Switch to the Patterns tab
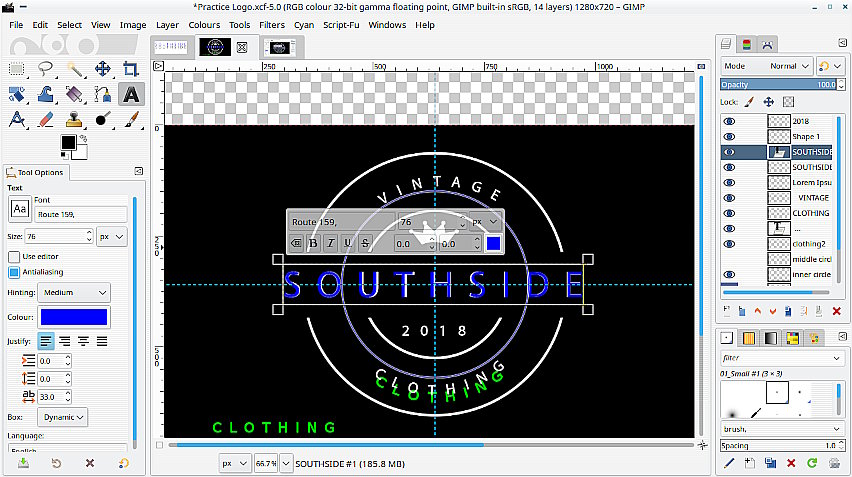 coord(749,338)
